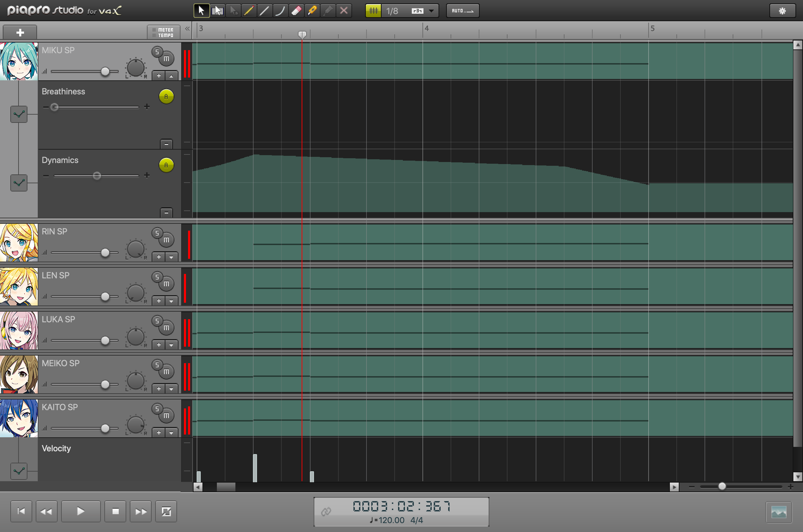
Task: Toggle the triplet quantize option
Action: pos(417,11)
